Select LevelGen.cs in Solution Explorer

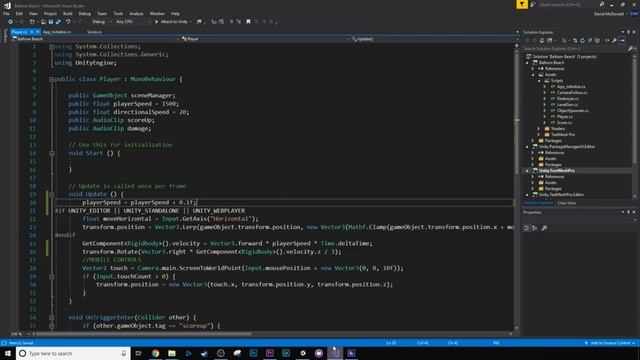point(567,104)
